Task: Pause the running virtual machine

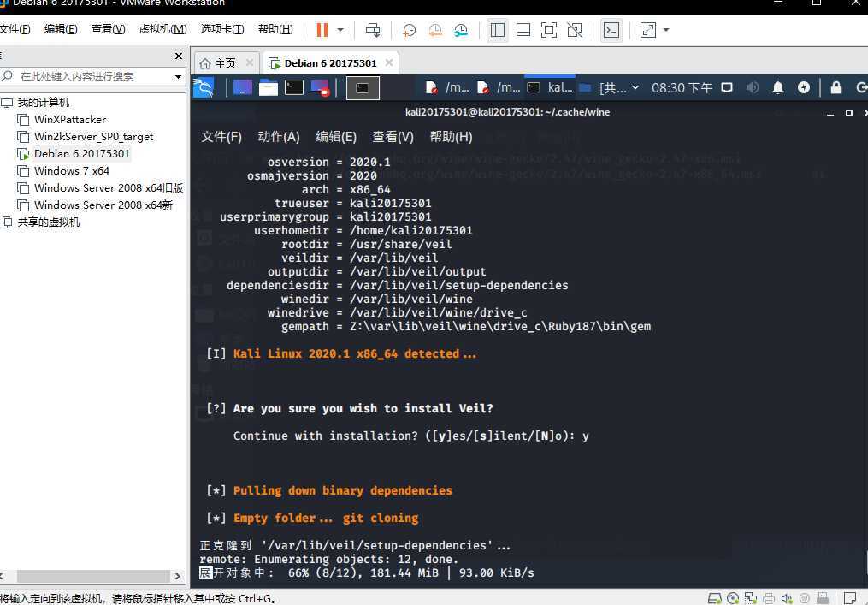Action: 322,30
